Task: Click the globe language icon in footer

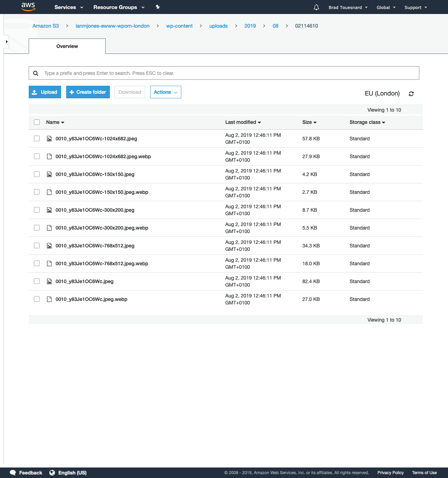Action: point(52,473)
